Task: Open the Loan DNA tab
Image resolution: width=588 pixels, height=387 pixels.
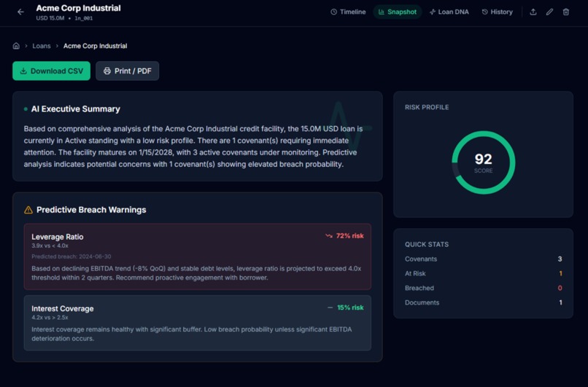Action: click(x=449, y=12)
